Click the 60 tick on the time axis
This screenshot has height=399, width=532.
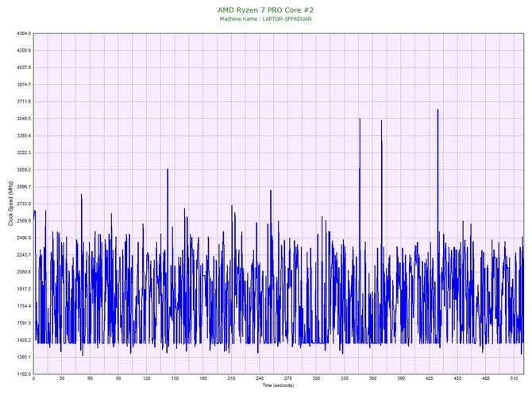point(90,378)
